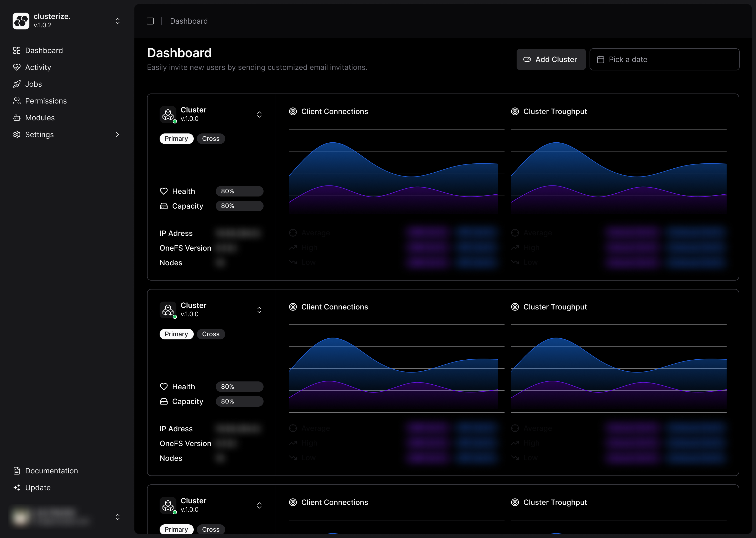Click the first cluster's Capacity 80% bar
This screenshot has height=538, width=756.
click(240, 206)
